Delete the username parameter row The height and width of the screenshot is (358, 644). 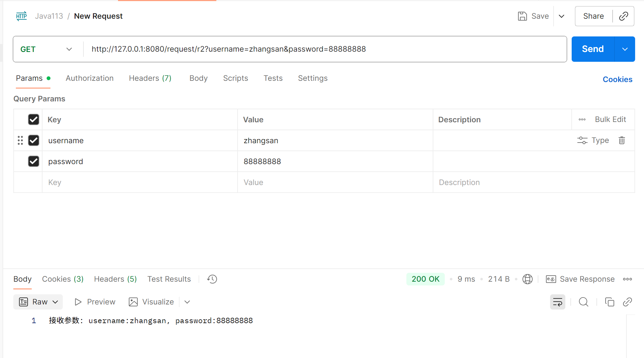[x=621, y=140]
